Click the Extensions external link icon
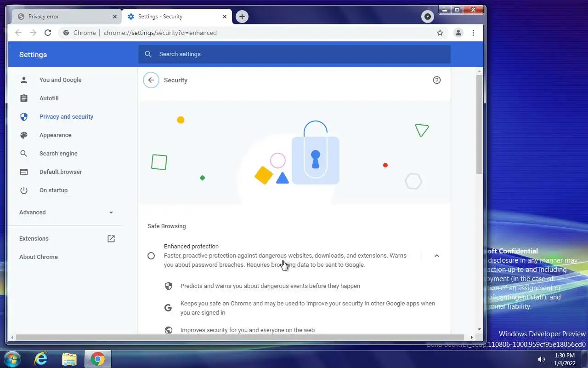 pyautogui.click(x=111, y=238)
